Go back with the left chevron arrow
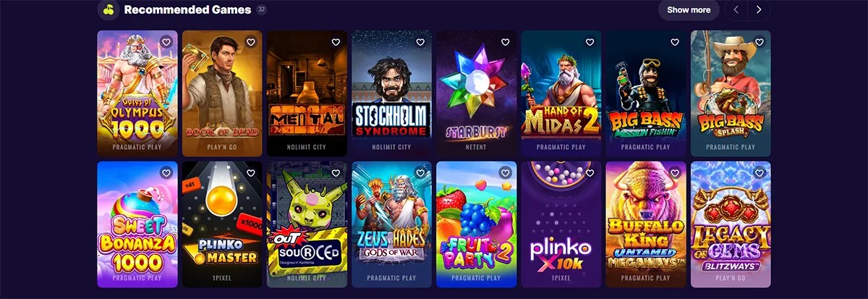The height and width of the screenshot is (299, 868). coord(736,10)
